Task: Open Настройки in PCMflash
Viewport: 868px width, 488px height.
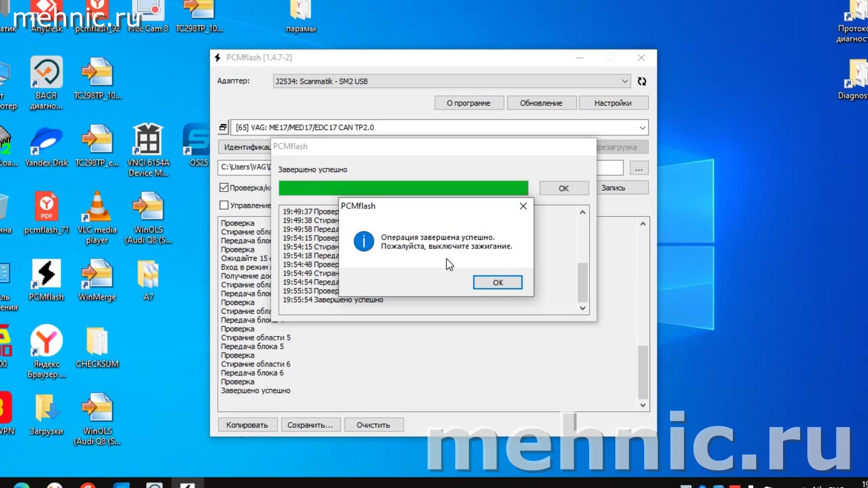Action: 613,103
